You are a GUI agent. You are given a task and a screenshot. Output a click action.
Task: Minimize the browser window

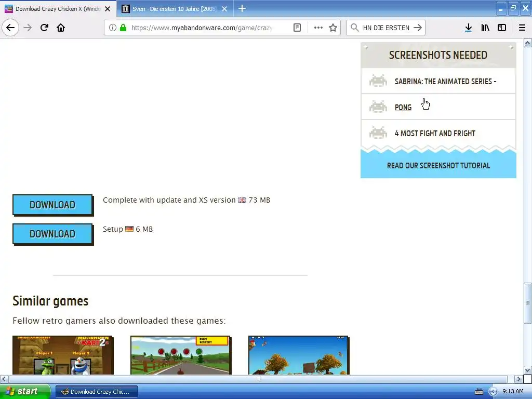501,8
